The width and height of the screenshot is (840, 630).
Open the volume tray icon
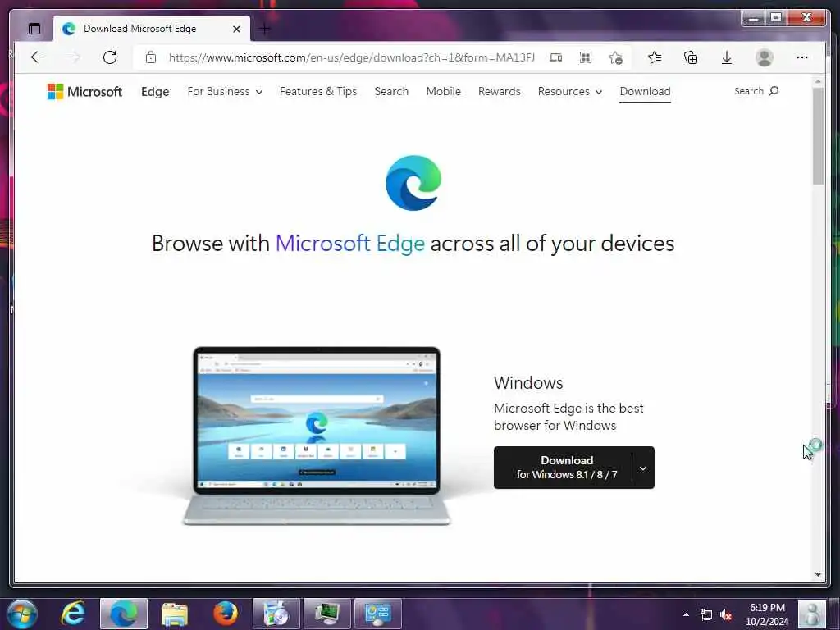(x=726, y=615)
